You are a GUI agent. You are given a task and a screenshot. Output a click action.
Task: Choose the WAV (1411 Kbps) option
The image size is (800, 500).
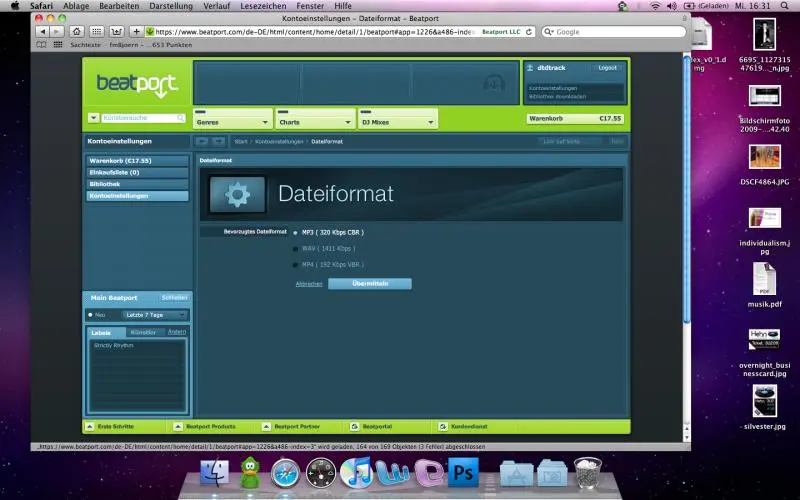295,248
